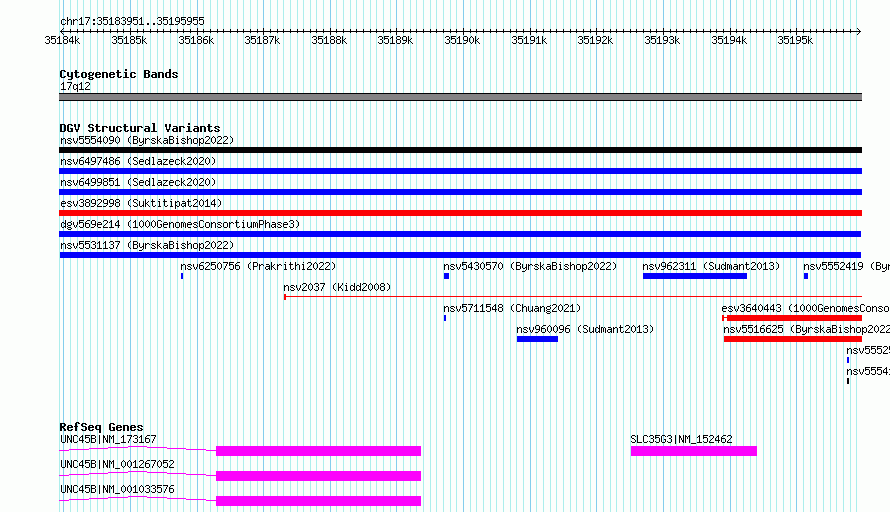Click the nsv5531137 (ByrskaBishop2022) blue bar
This screenshot has width=890, height=512.
[x=460, y=255]
